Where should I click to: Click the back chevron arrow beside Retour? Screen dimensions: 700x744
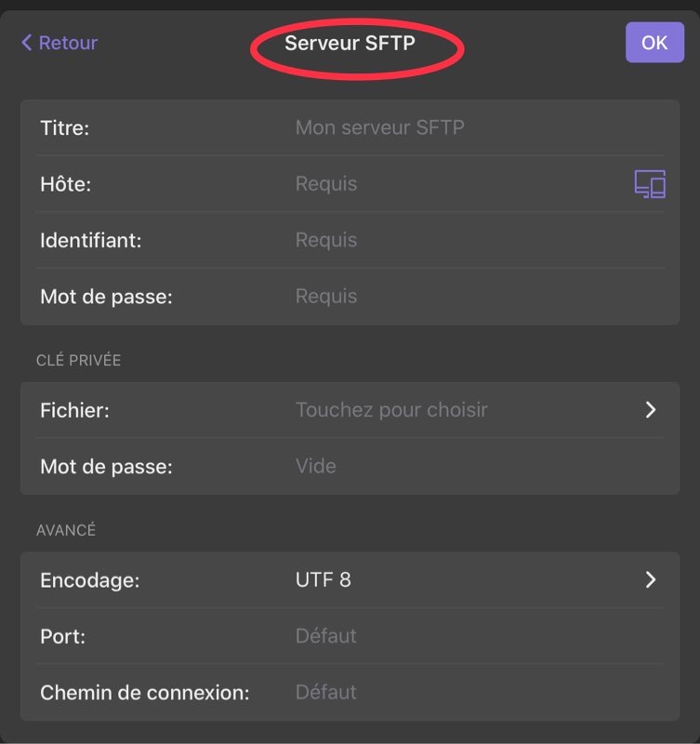click(27, 43)
